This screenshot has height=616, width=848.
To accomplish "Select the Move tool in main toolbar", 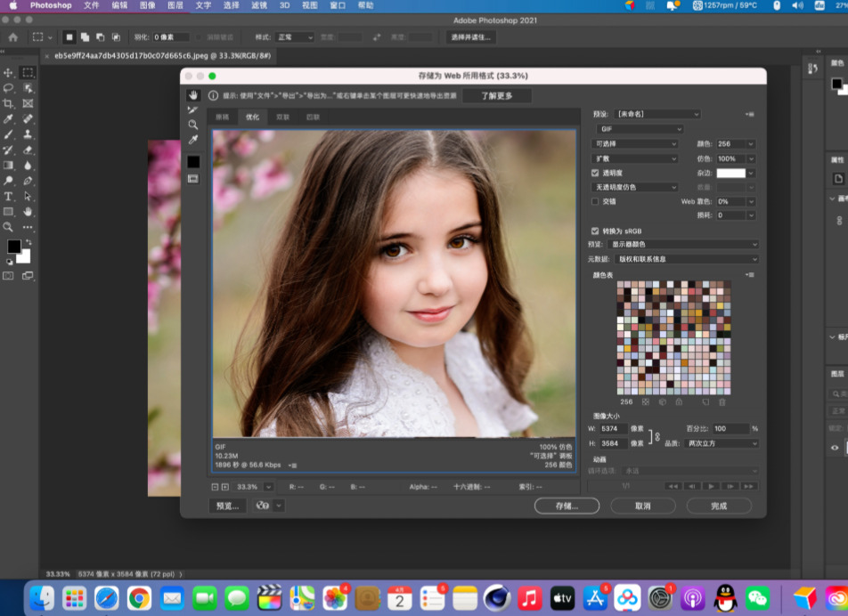I will coord(9,73).
